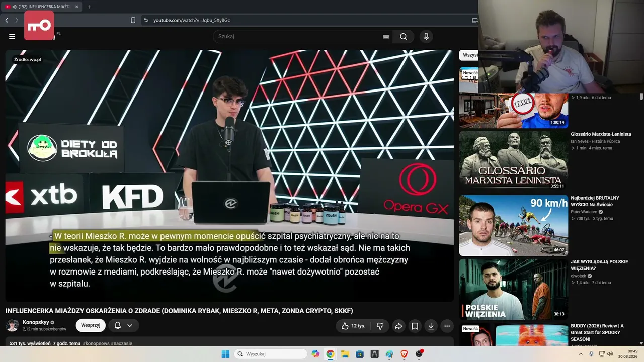644x362 pixels.
Task: Open Google Chrome from the taskbar
Action: click(x=330, y=354)
